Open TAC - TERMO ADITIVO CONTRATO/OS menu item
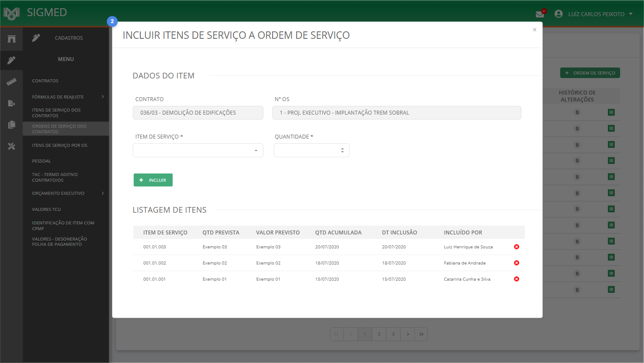The height and width of the screenshot is (363, 644). coord(55,177)
